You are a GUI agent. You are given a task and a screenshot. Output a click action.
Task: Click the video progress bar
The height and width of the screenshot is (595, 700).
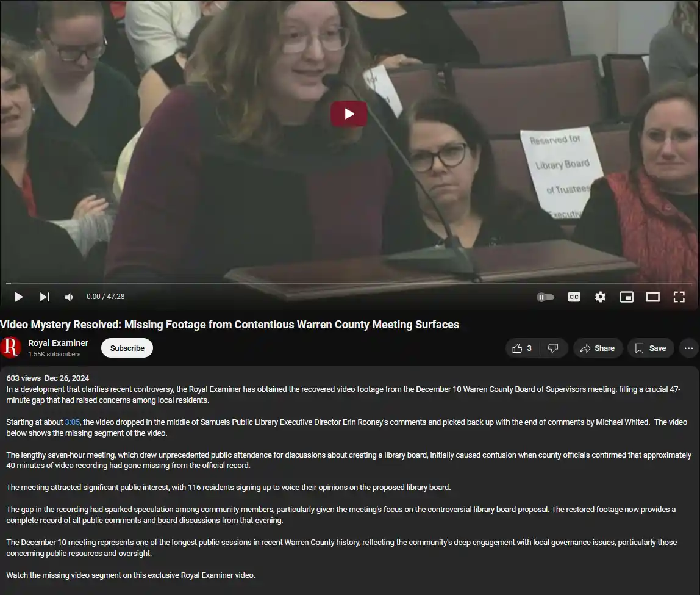(x=349, y=283)
